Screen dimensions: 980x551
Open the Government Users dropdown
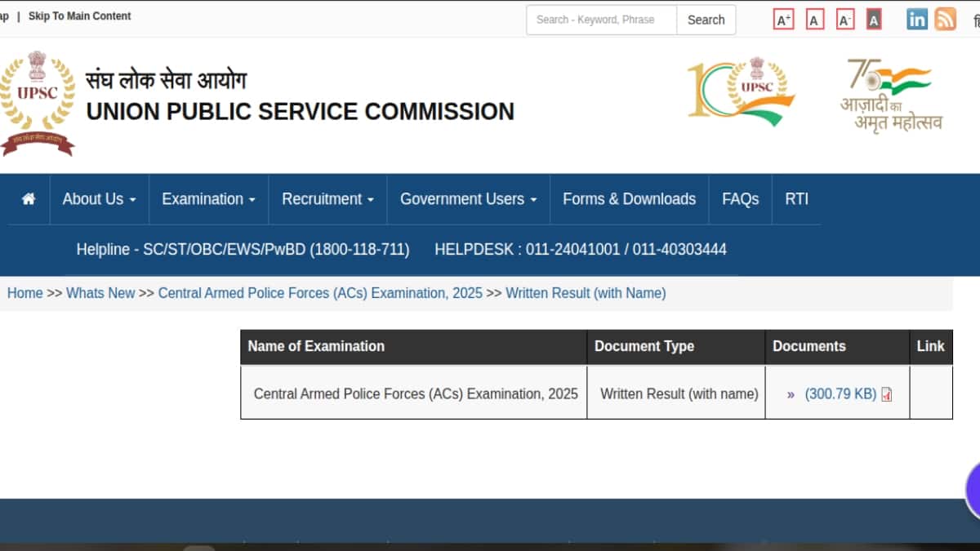pyautogui.click(x=468, y=199)
